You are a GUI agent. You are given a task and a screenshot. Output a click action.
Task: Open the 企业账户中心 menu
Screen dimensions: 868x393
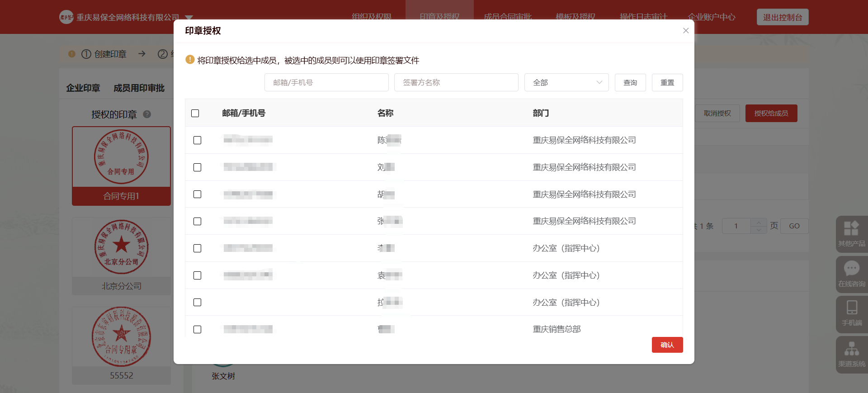(x=711, y=17)
